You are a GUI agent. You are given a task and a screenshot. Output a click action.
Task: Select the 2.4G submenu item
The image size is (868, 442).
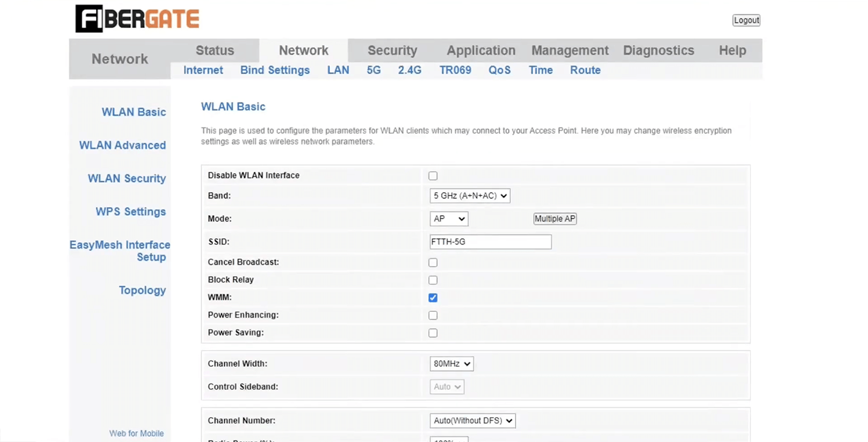(x=410, y=70)
